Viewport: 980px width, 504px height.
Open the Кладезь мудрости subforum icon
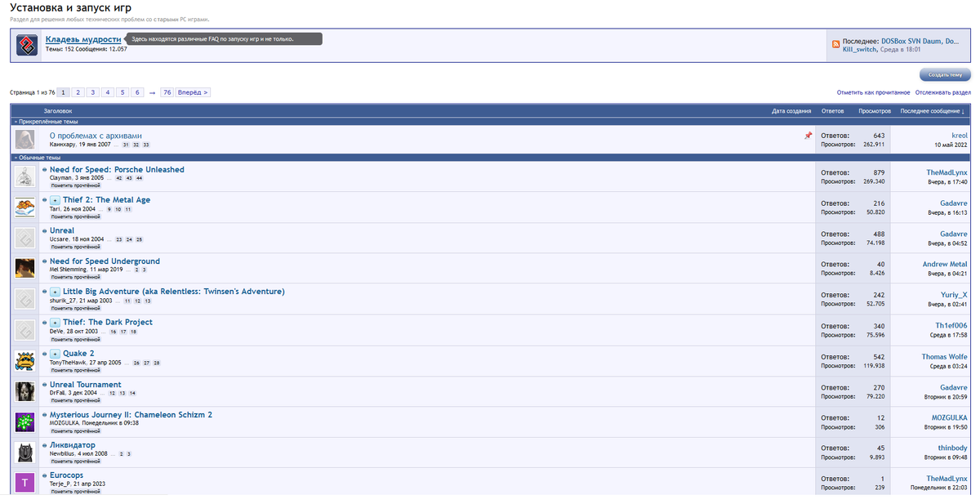click(29, 45)
